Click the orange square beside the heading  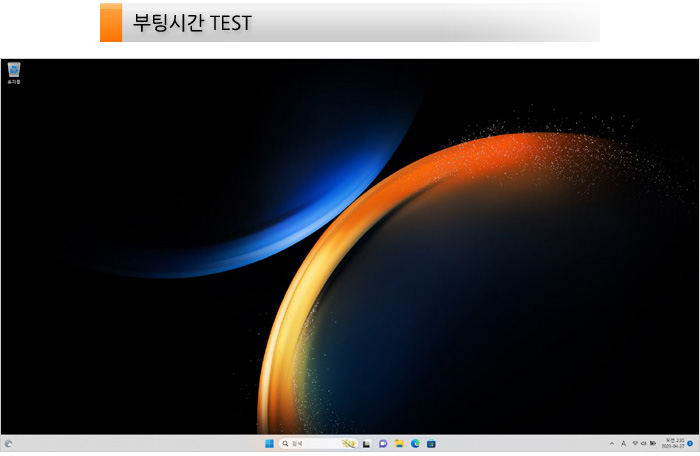click(110, 22)
